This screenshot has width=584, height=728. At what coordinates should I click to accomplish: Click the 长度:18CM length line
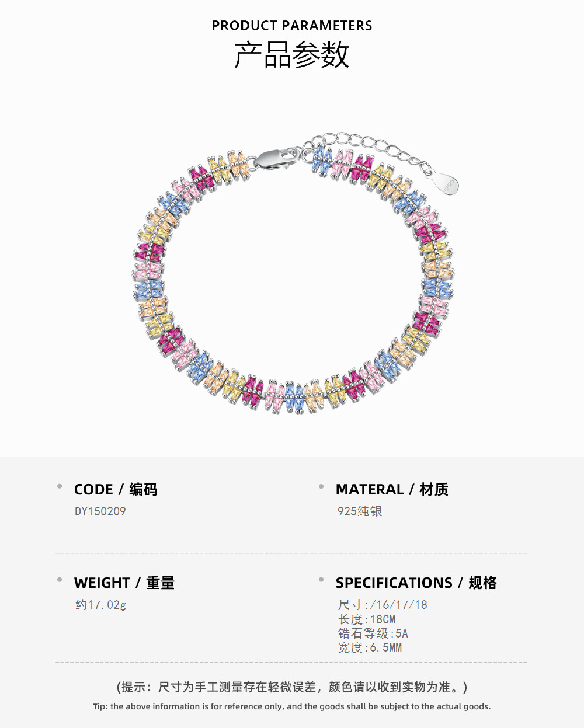[x=367, y=619]
